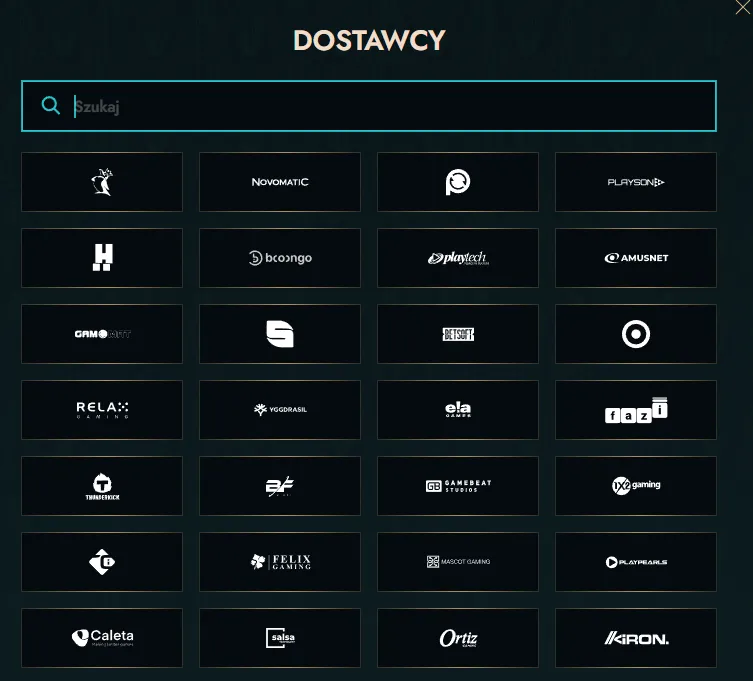The width and height of the screenshot is (753, 681).
Task: Choose the Novomatic provider
Action: click(x=280, y=182)
